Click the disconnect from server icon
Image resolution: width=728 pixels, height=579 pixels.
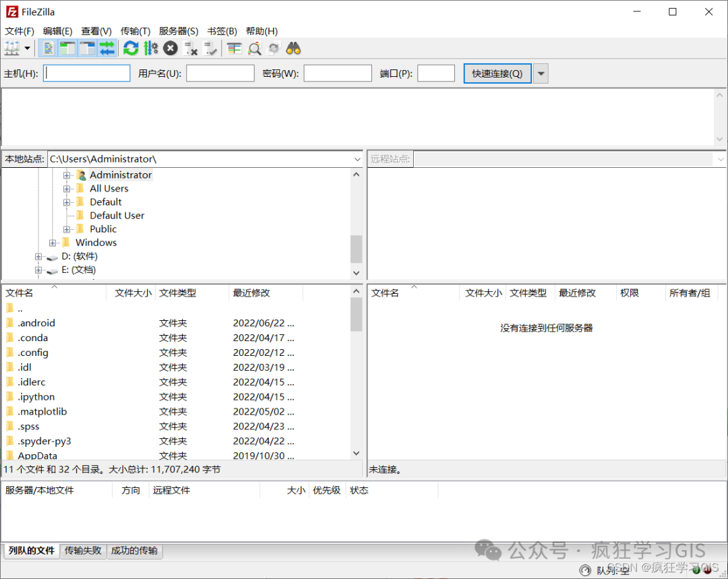191,49
